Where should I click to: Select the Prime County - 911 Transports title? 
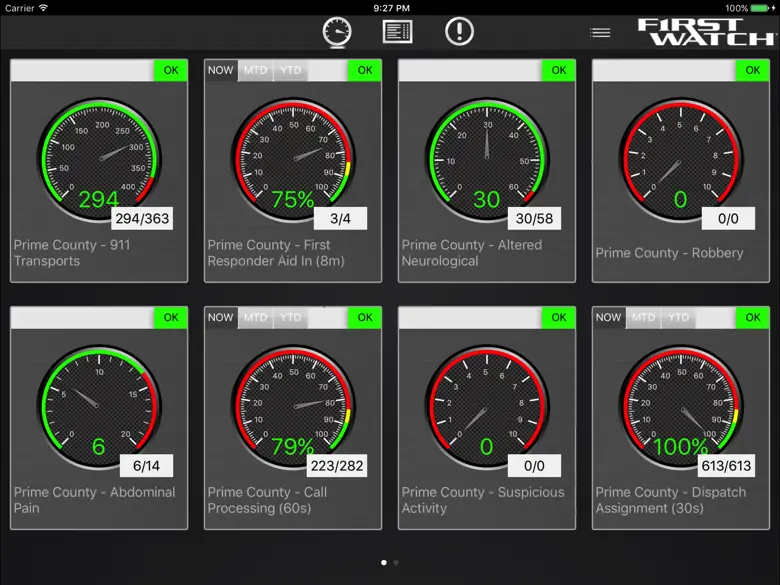point(72,253)
